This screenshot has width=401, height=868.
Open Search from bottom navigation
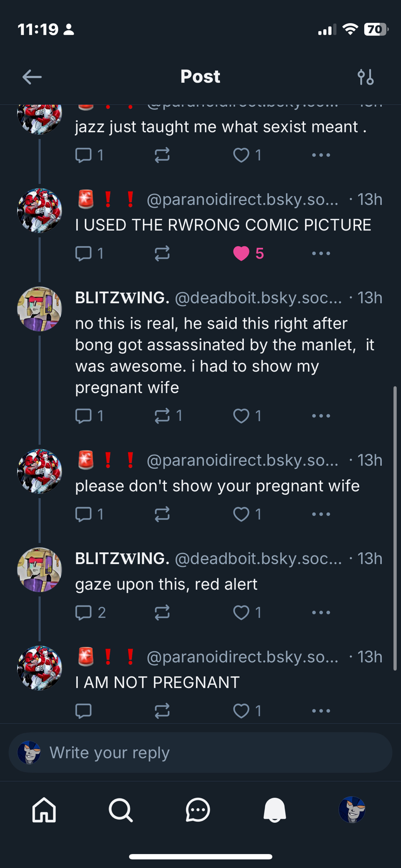121,810
